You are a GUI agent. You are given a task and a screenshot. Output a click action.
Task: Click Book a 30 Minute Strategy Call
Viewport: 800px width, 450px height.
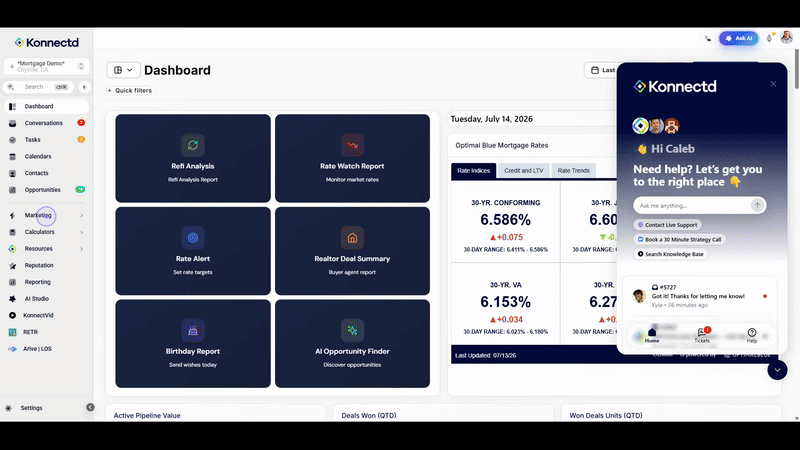point(680,239)
